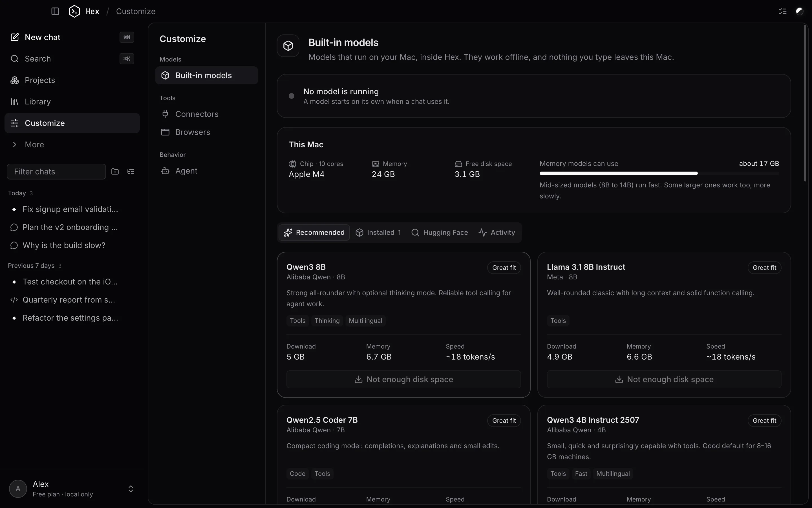The image size is (812, 508).
Task: Click the new folder icon beside Filter chats
Action: click(115, 172)
